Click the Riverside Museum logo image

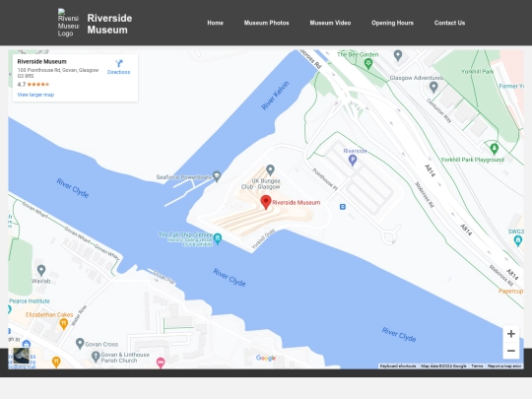(69, 23)
